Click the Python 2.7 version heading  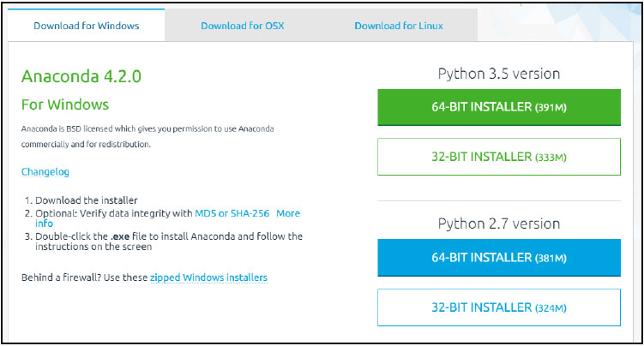click(499, 224)
